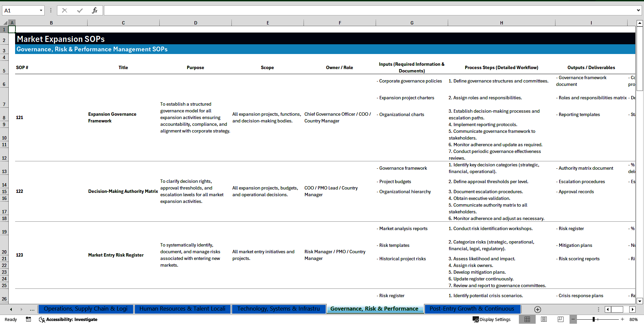
Task: Add a new worksheet with the plus icon
Action: point(537,309)
